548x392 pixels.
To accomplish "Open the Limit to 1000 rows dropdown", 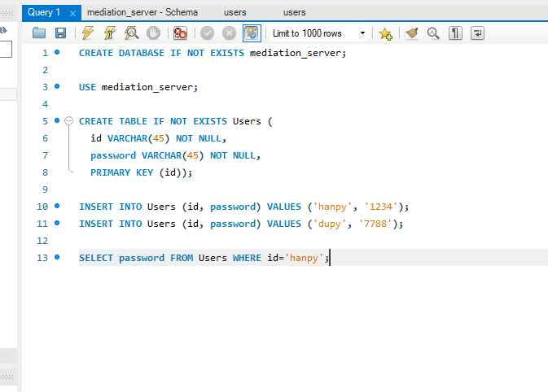I will click(363, 33).
